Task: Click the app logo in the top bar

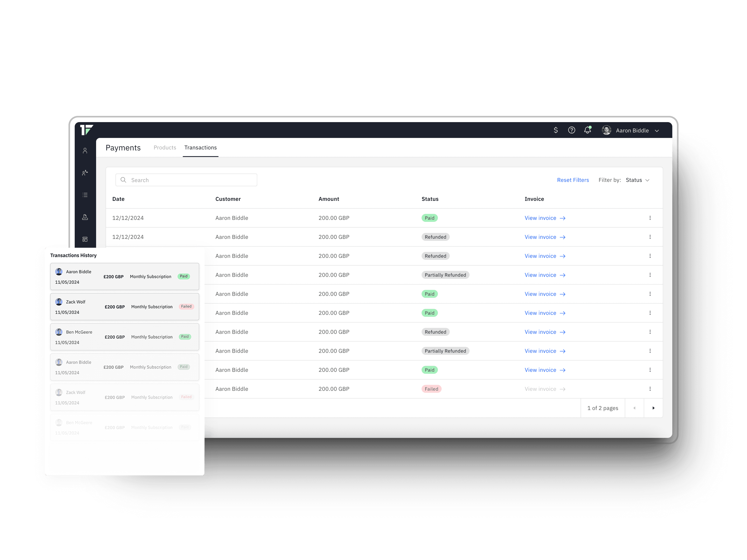Action: 86,130
